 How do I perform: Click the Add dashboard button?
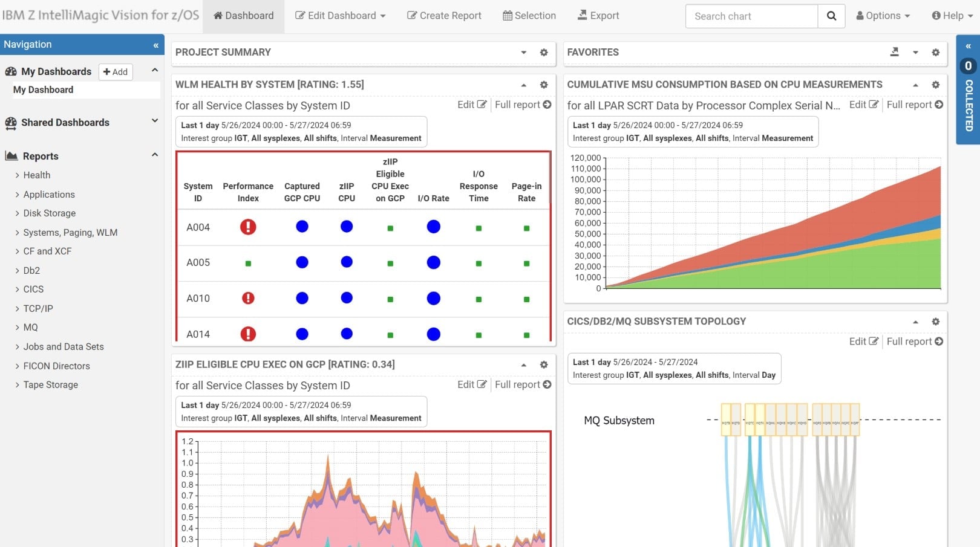click(115, 72)
